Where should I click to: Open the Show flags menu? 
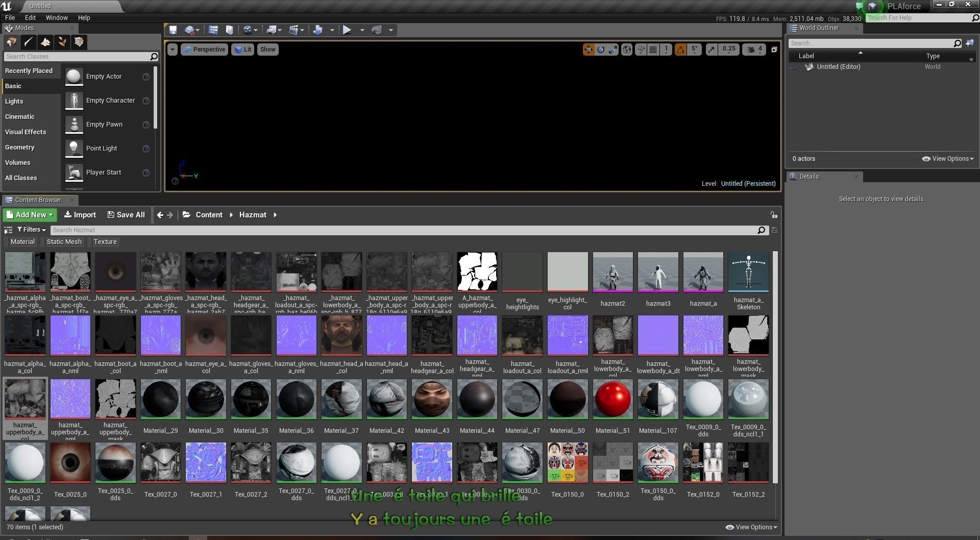[267, 50]
